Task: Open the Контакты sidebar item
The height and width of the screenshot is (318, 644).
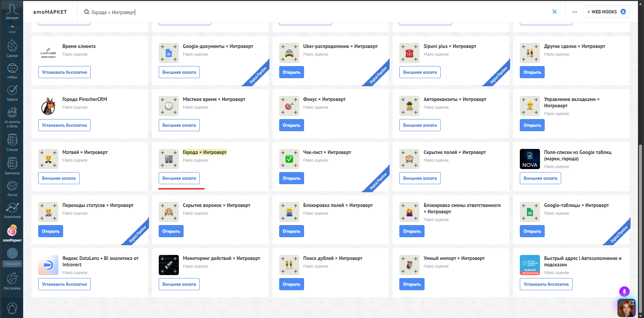Action: pyautogui.click(x=12, y=166)
